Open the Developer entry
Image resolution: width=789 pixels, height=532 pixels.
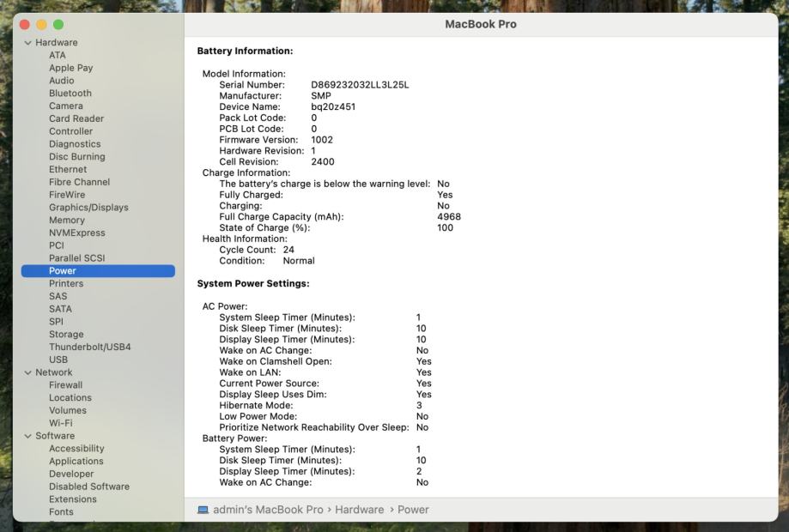pos(71,475)
